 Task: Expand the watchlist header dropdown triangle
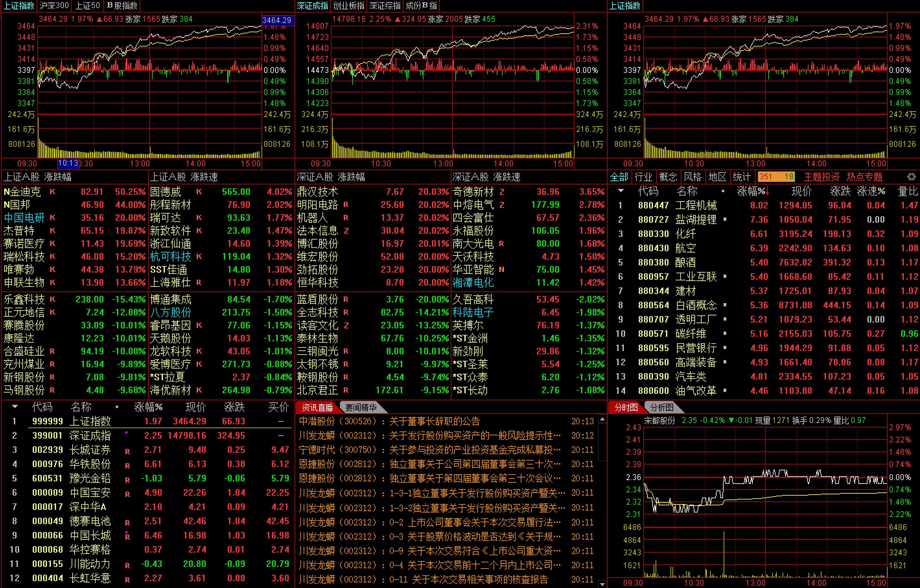(15, 406)
